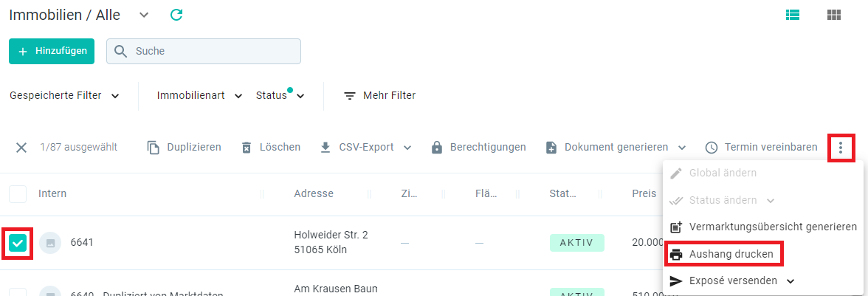Click the Hinzufügen button
Viewport: 868px width, 296px height.
pyautogui.click(x=52, y=51)
